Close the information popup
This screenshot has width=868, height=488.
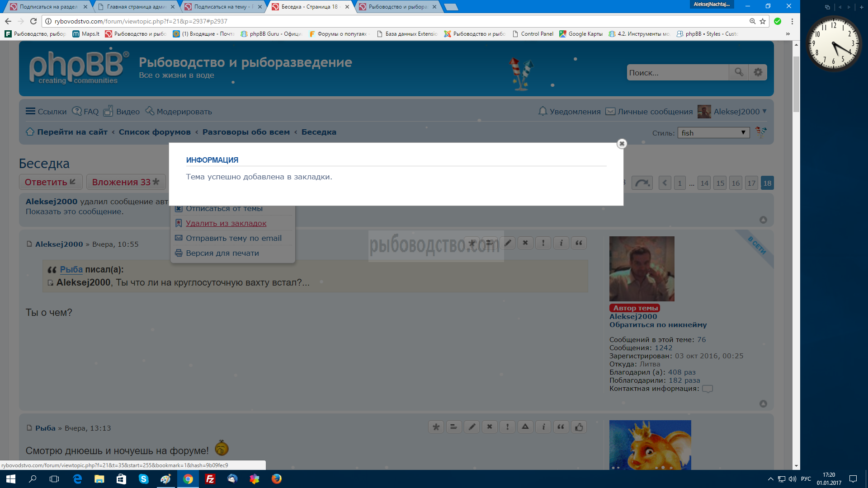(622, 144)
